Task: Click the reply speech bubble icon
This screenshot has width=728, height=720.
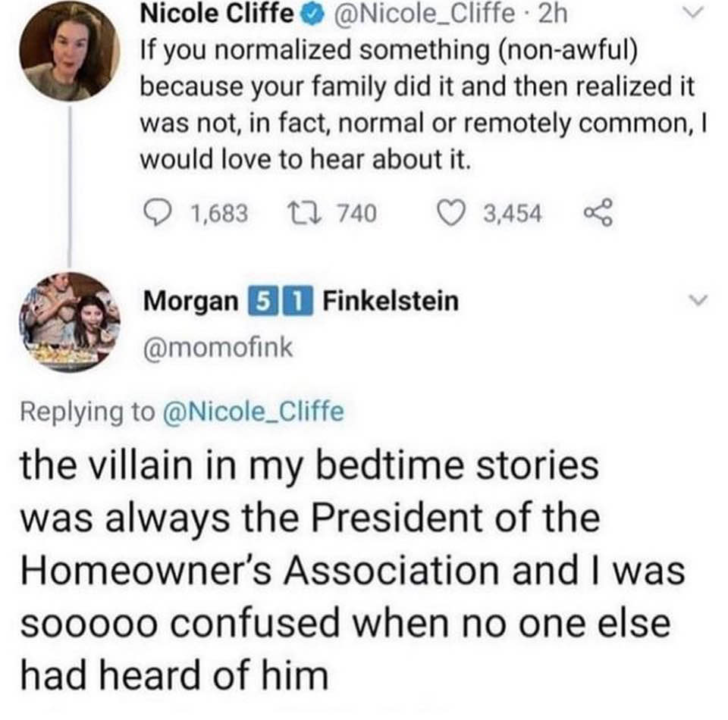Action: point(155,214)
